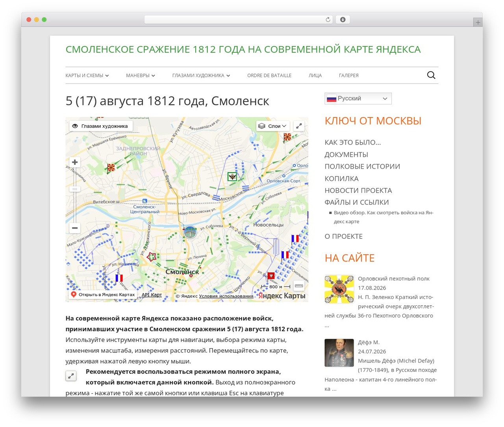Click Открыть в Яндекс Картах button
The height and width of the screenshot is (427, 504).
(103, 295)
